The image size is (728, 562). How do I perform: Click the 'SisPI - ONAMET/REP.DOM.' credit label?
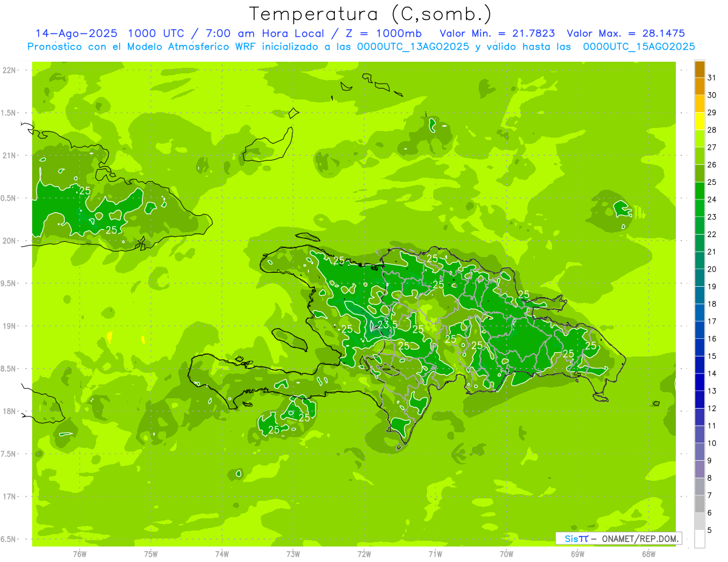[x=618, y=538]
